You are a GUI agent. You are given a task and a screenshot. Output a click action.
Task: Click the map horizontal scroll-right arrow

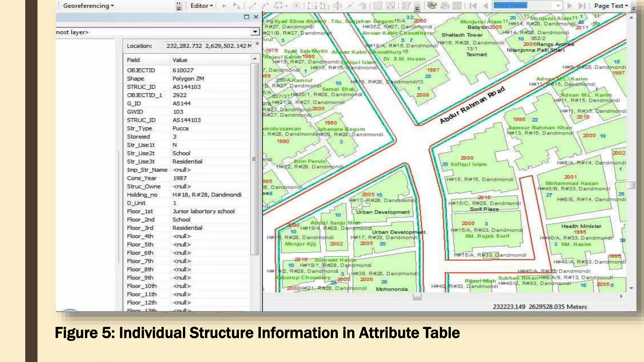click(x=621, y=296)
